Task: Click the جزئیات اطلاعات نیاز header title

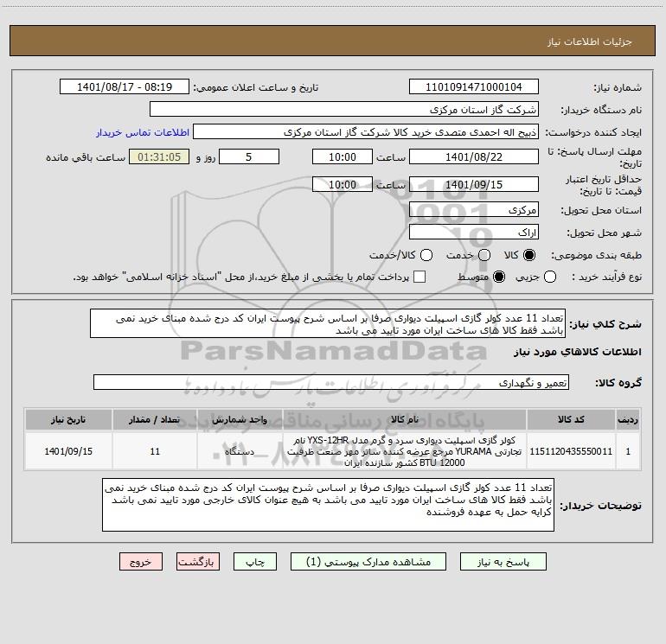Action: (x=590, y=41)
